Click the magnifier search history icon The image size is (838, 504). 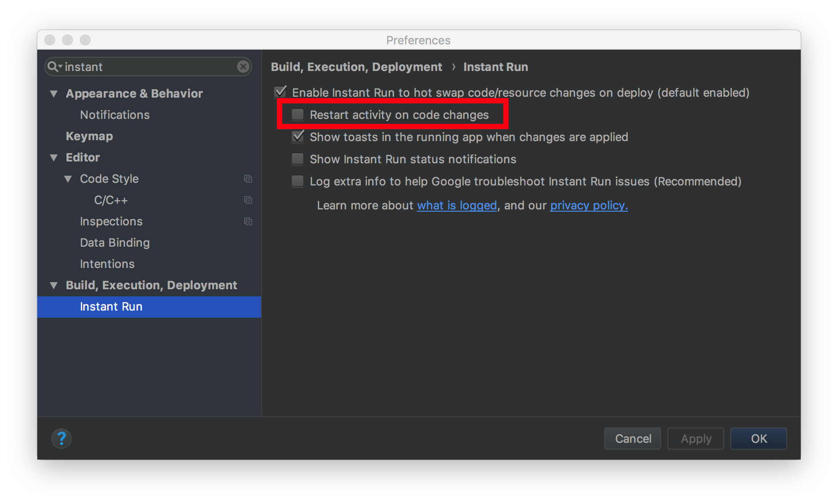[55, 67]
